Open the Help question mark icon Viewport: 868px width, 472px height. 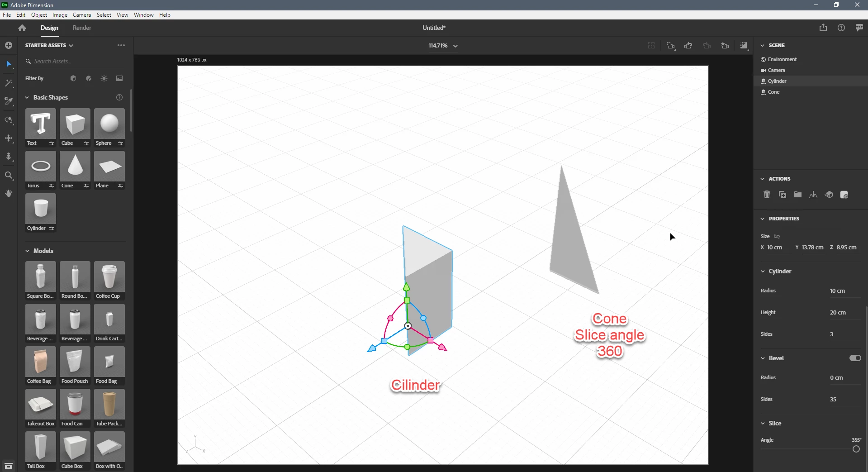pyautogui.click(x=841, y=28)
